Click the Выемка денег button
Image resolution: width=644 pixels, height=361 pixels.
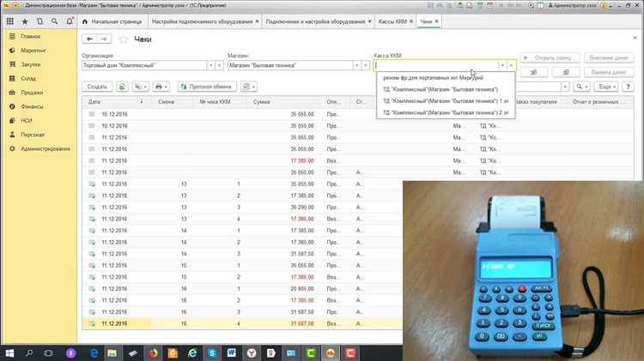point(609,72)
